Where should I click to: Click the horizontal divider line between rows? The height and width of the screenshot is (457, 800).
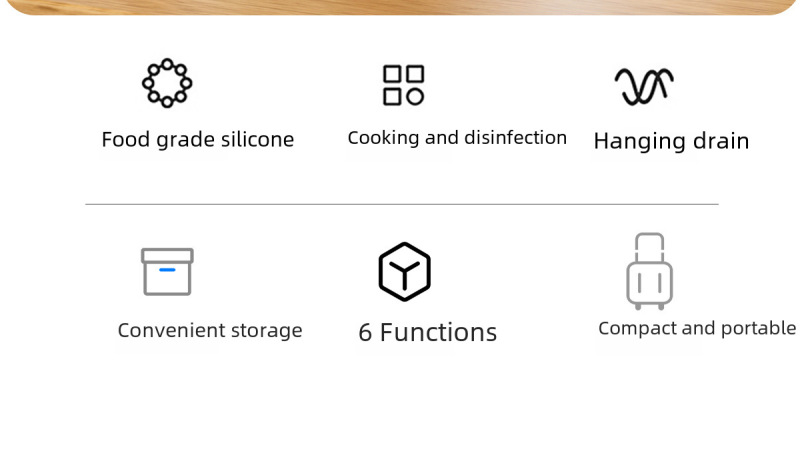click(402, 204)
